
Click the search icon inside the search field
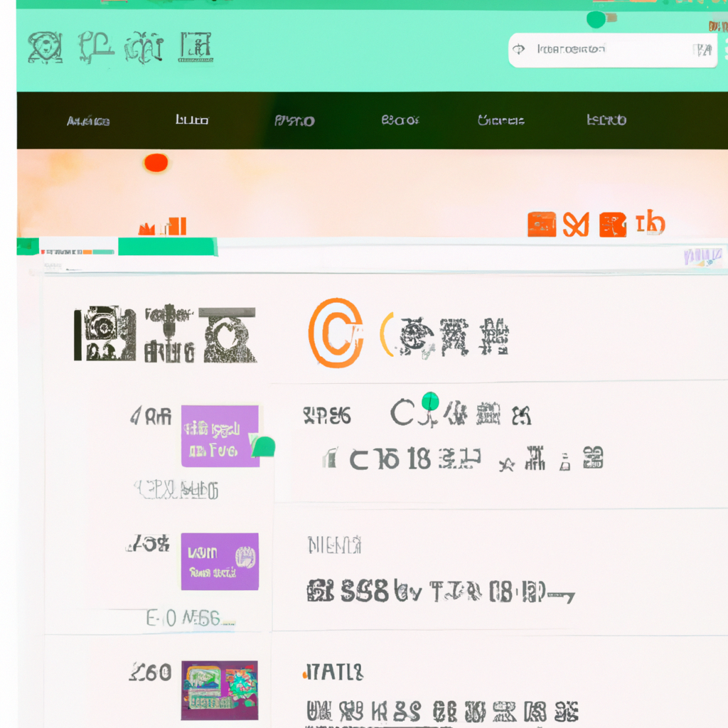pos(519,49)
